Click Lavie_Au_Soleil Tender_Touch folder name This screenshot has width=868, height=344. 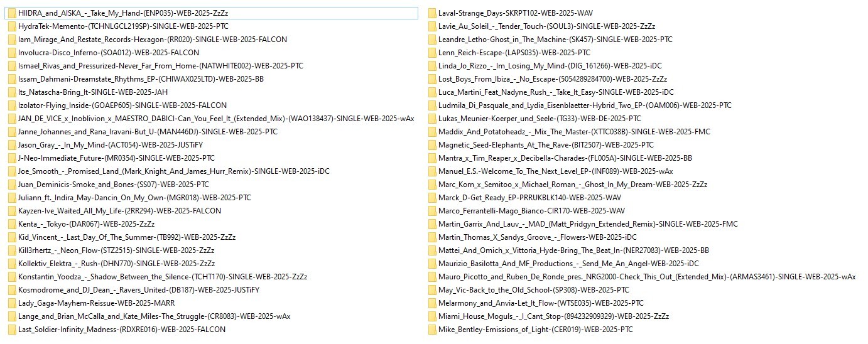point(547,26)
